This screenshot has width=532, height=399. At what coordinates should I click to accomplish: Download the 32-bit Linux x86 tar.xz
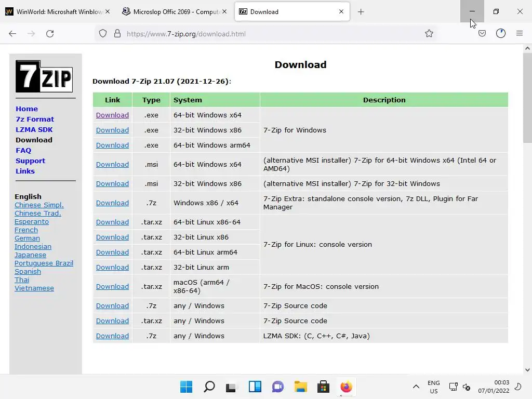112,237
